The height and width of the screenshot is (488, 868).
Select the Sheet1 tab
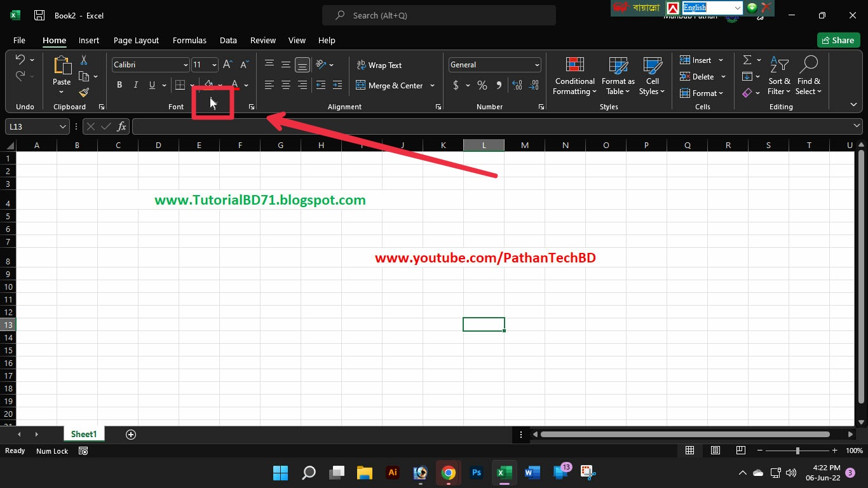[x=84, y=435]
